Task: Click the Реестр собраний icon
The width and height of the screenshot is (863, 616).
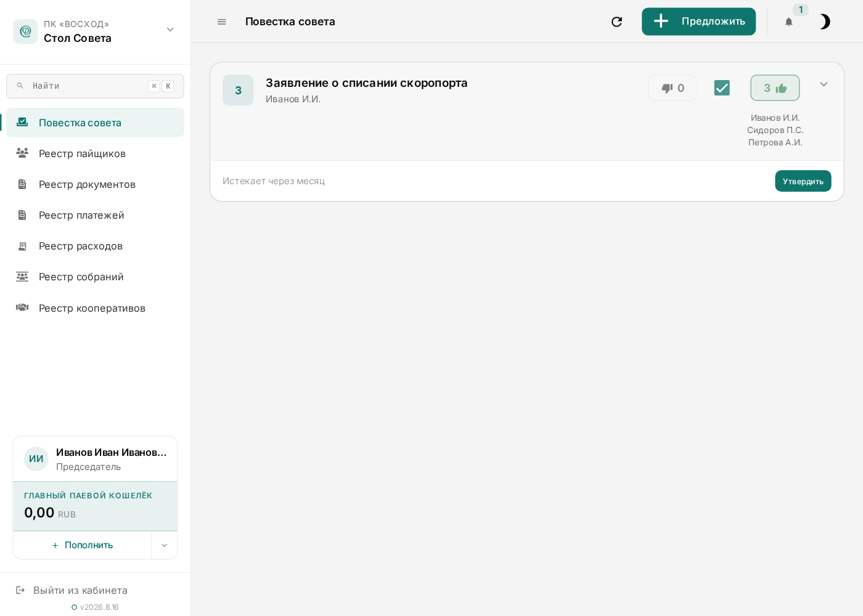Action: point(22,277)
